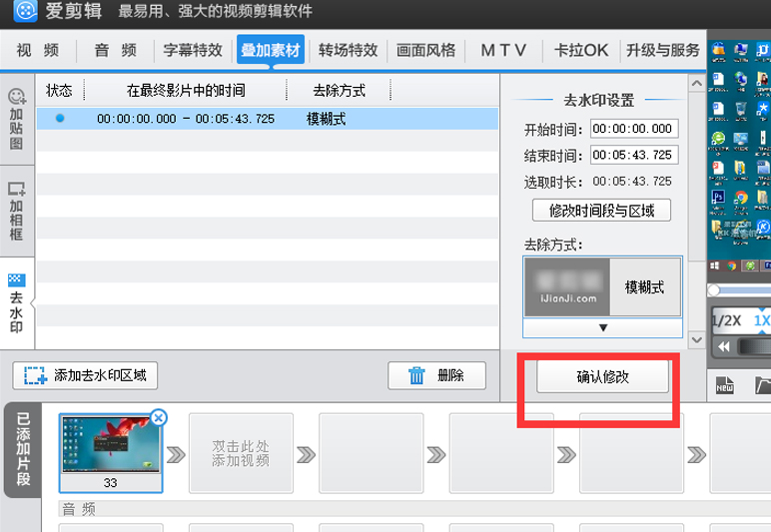Switch to the 音频 tab

tap(116, 50)
